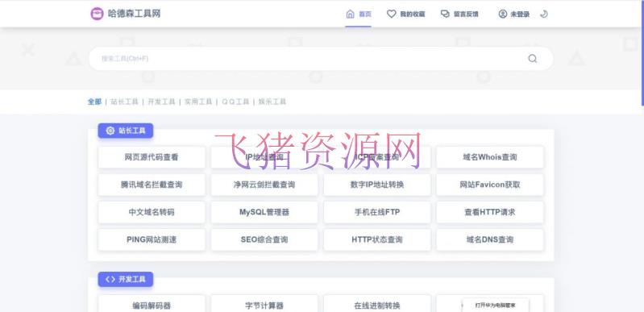
Task: Click the 哈德森工具网 site title text
Action: pos(134,14)
